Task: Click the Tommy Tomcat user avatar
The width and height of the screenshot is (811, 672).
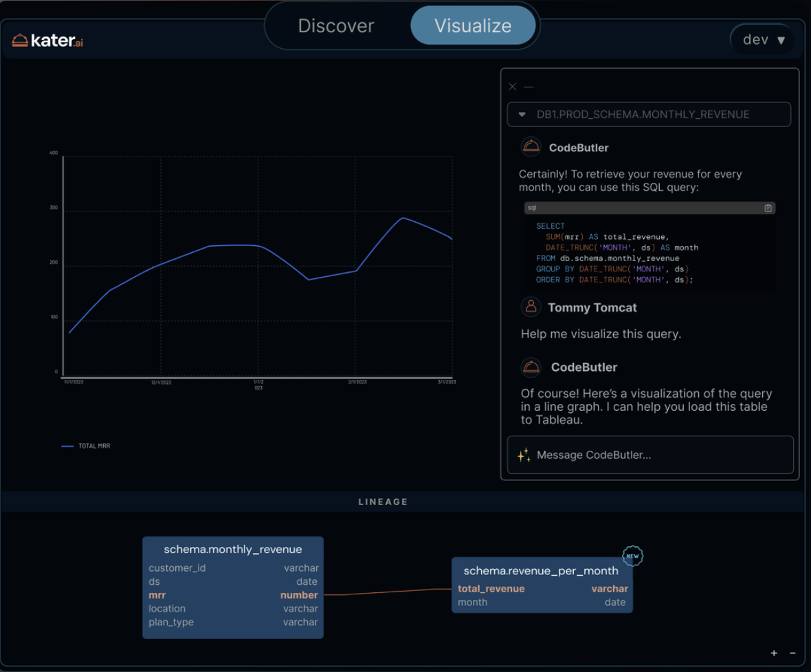Action: [531, 307]
